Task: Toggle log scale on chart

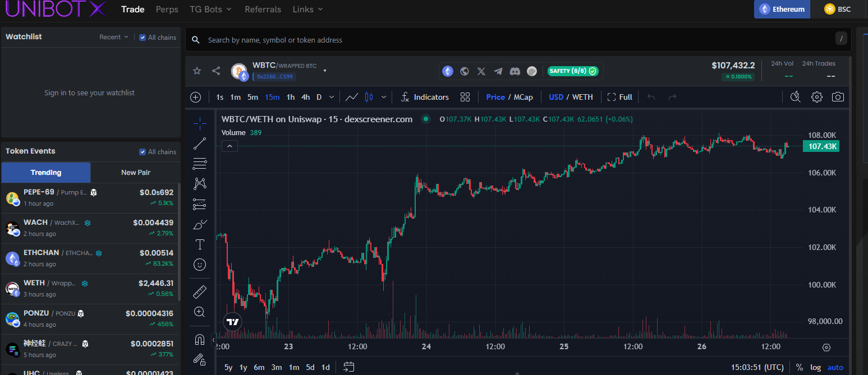Action: (x=815, y=367)
